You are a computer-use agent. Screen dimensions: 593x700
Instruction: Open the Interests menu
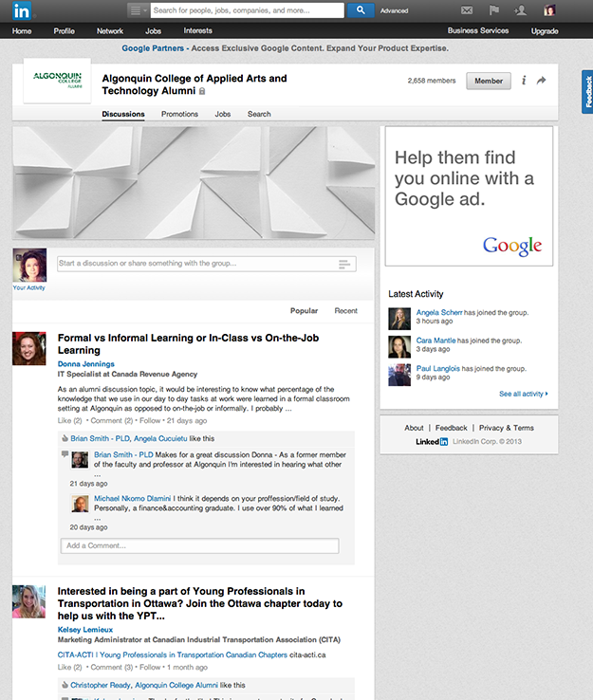pos(197,30)
